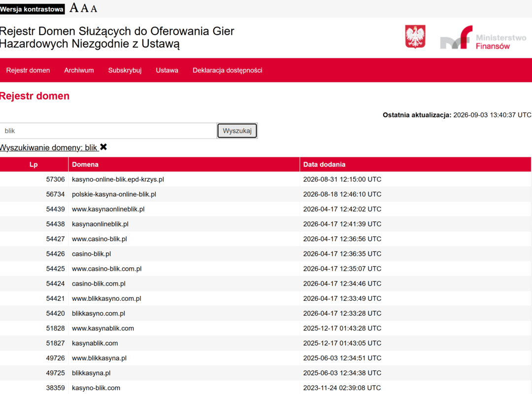This screenshot has width=532, height=394.
Task: Open the Subskrybuj menu item
Action: point(125,71)
